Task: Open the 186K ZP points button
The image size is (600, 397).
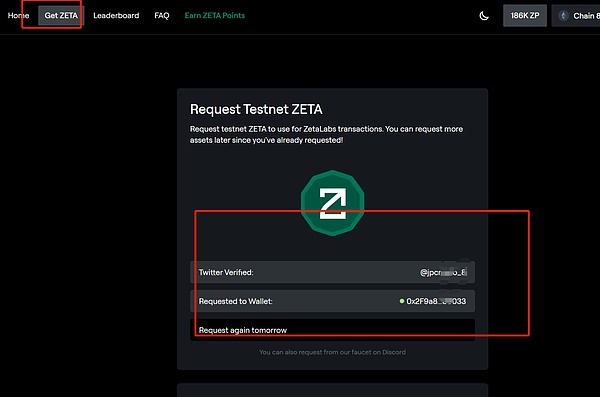Action: point(525,16)
